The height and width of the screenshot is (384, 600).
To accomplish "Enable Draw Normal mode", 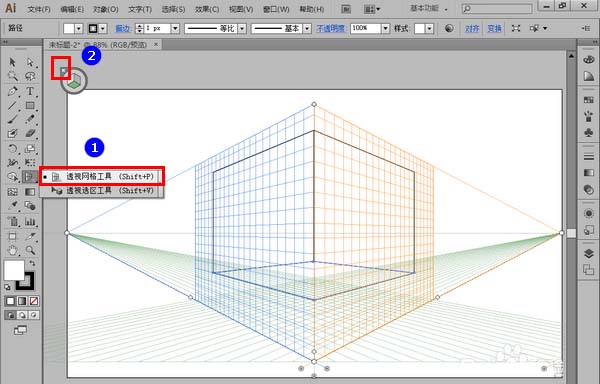I will (x=10, y=315).
